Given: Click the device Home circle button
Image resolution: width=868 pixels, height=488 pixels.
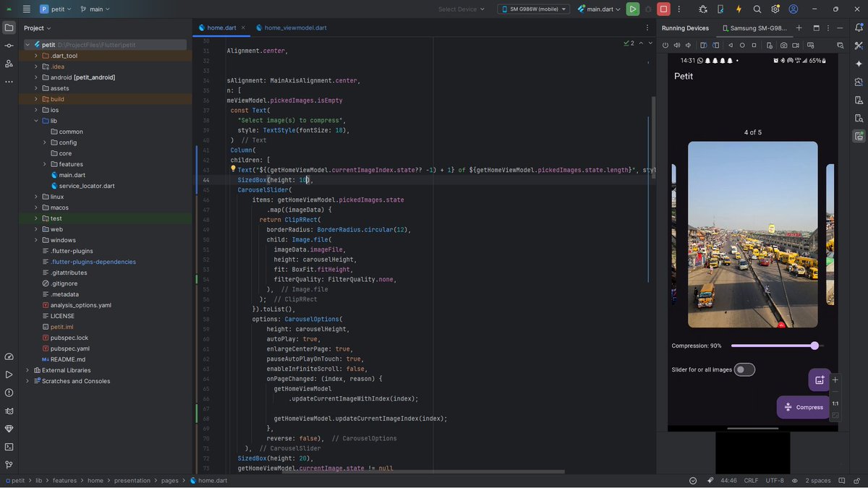Looking at the screenshot, I should [742, 45].
